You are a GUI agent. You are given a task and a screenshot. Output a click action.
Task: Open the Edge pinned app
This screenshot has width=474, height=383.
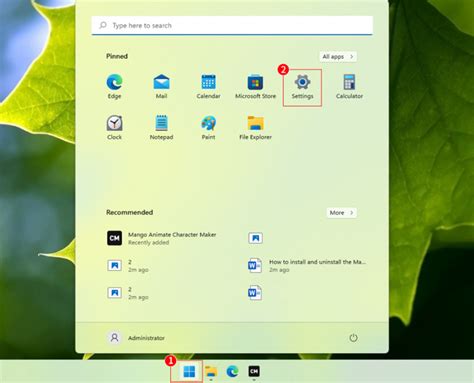tap(114, 86)
